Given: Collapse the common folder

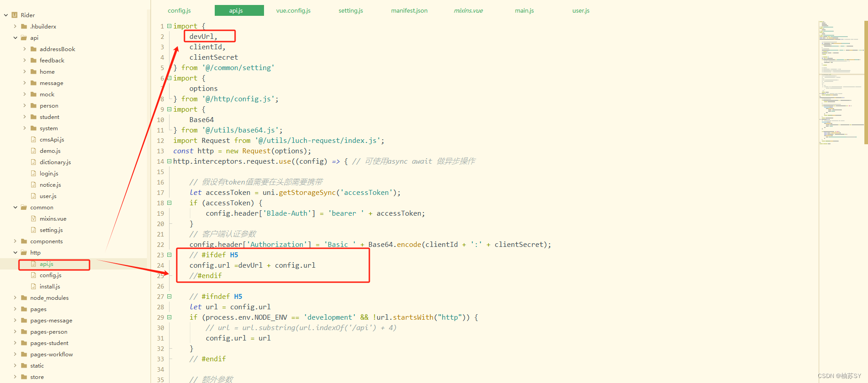Looking at the screenshot, I should click(x=15, y=208).
